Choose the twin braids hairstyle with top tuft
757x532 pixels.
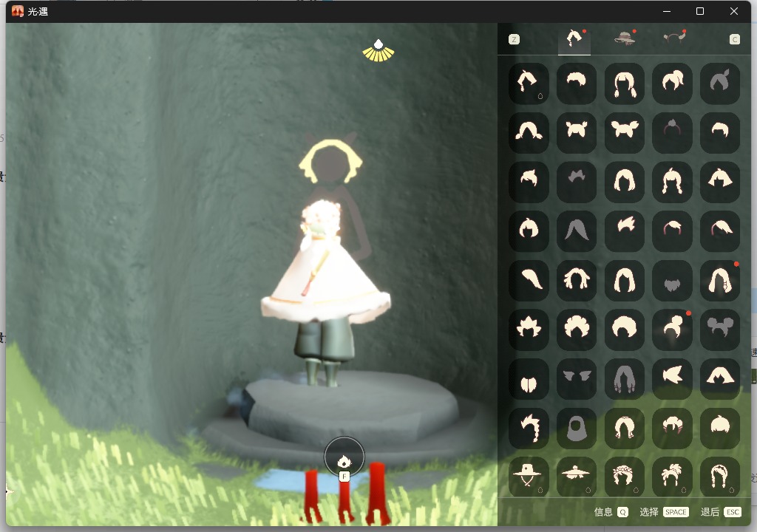pos(672,182)
